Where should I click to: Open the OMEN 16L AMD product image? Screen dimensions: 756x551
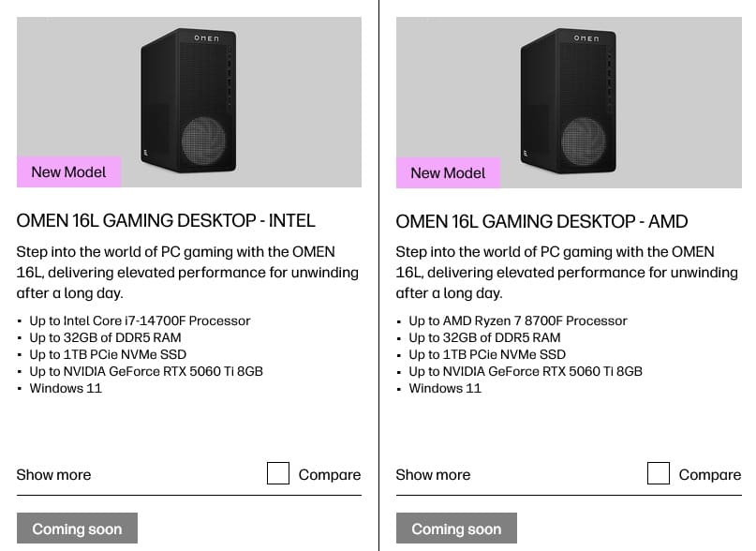tap(569, 102)
